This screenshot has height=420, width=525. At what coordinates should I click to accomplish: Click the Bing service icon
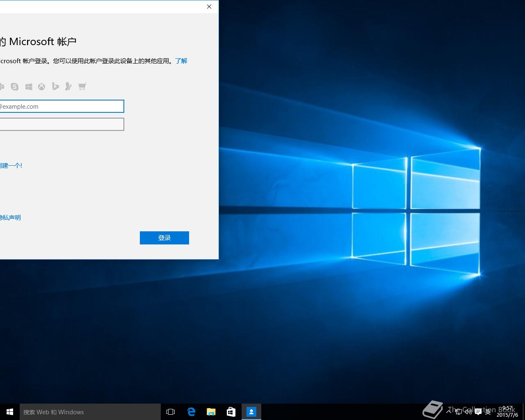click(55, 87)
